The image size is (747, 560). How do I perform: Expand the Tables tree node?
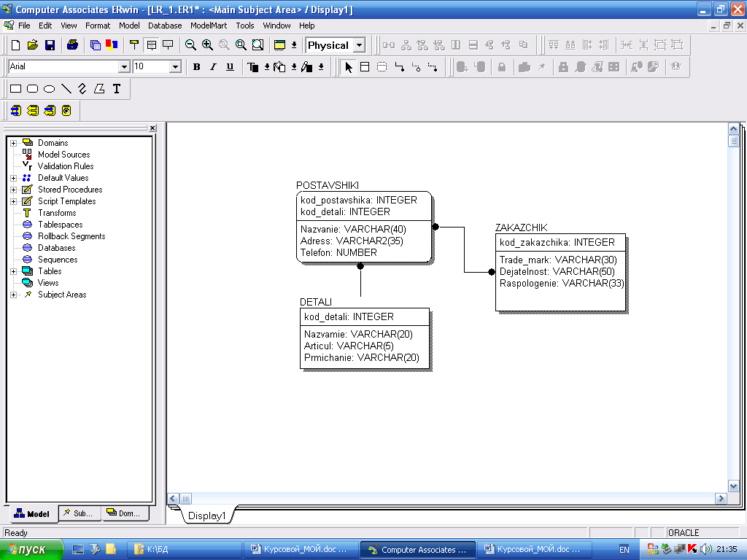point(13,271)
